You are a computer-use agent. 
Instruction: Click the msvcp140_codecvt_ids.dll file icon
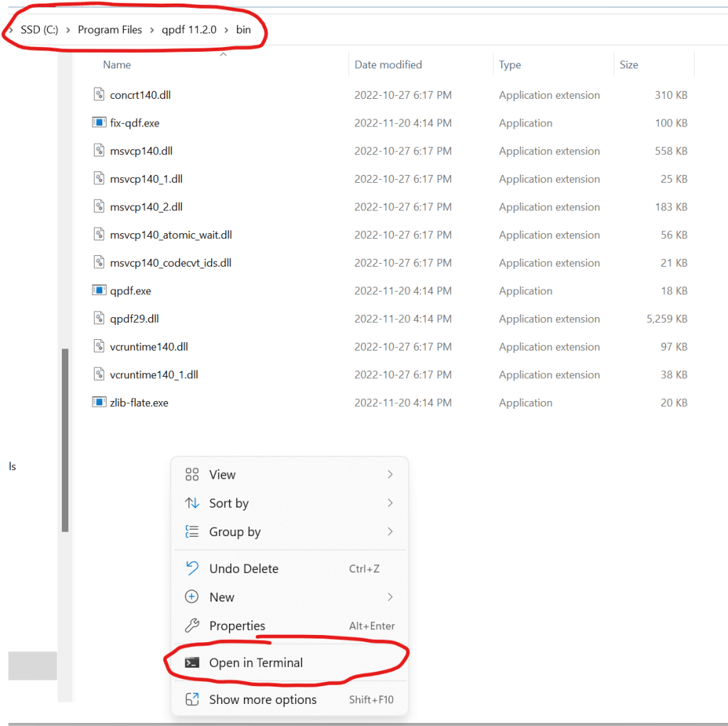coord(99,262)
